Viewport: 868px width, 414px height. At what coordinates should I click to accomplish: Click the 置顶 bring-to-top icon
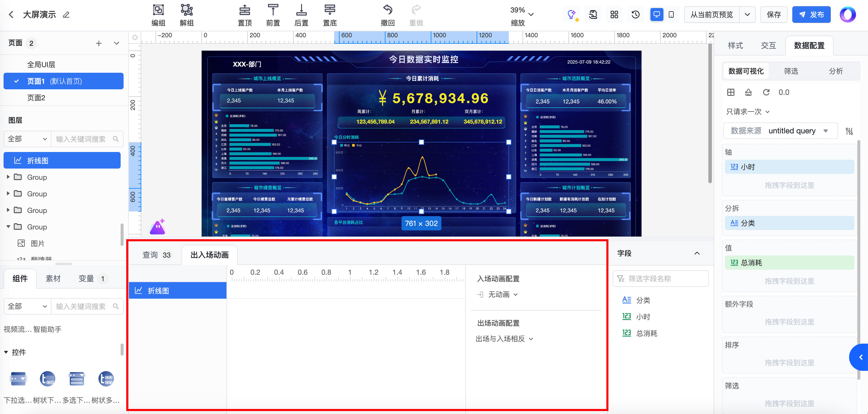point(244,10)
